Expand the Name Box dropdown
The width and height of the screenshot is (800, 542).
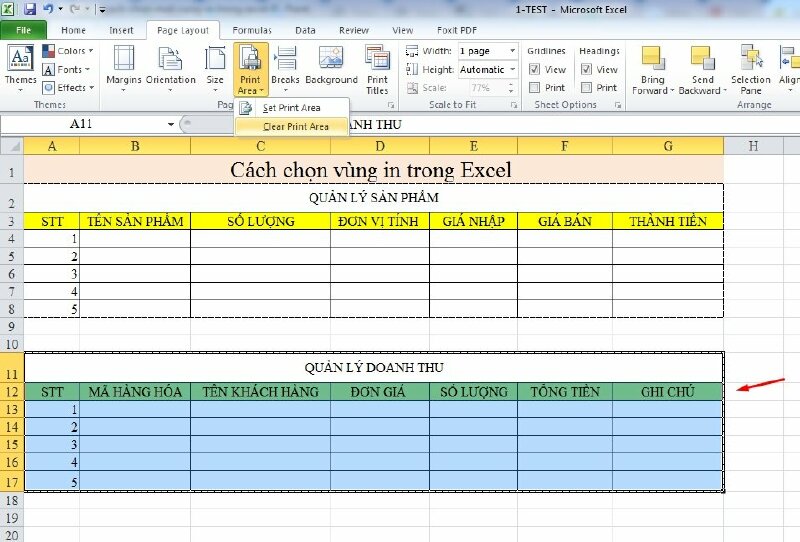(171, 124)
